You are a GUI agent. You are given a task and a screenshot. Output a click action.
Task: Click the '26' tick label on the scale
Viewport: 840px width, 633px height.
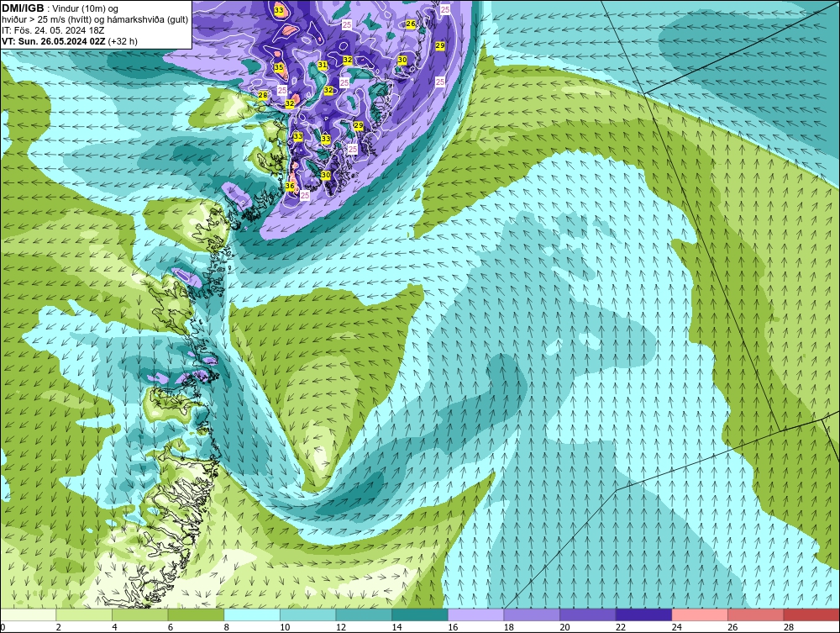pyautogui.click(x=732, y=627)
